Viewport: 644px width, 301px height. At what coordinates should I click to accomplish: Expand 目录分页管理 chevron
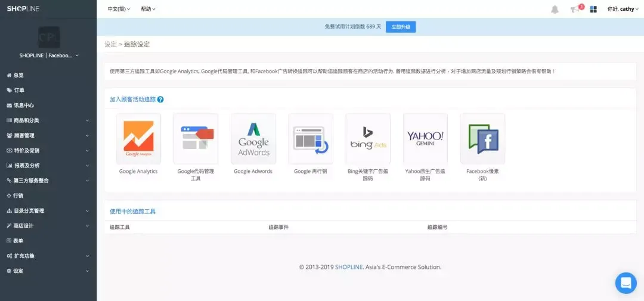click(x=87, y=210)
